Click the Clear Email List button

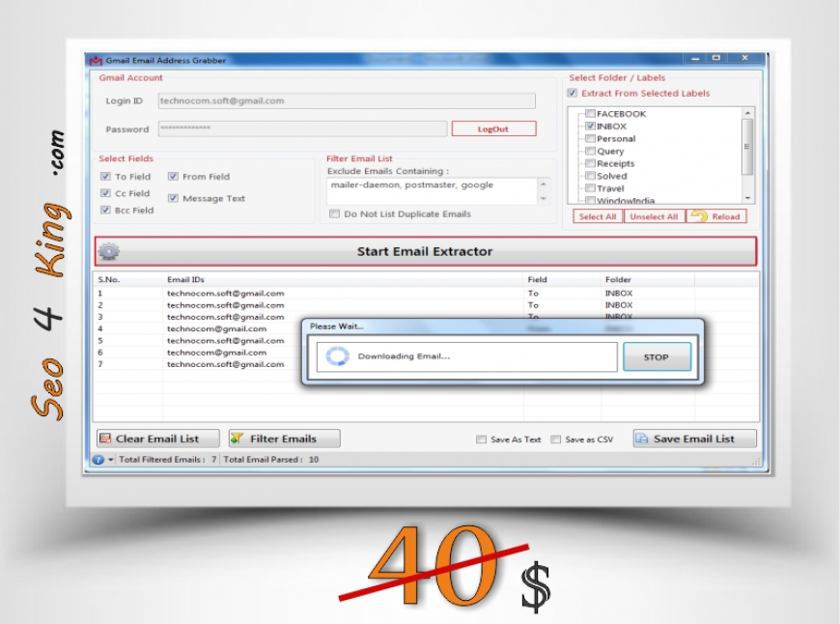pyautogui.click(x=158, y=439)
